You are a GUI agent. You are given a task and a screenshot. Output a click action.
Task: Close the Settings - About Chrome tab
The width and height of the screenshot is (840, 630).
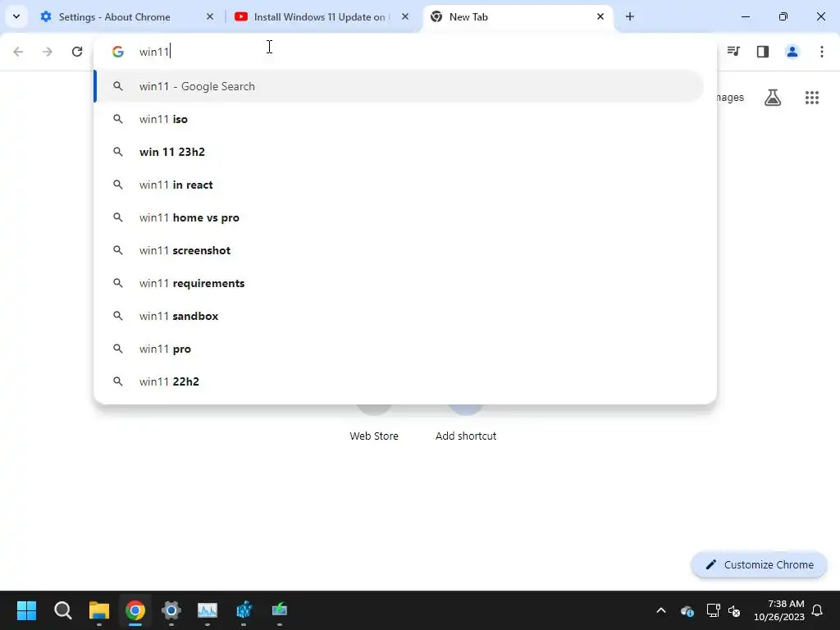click(210, 17)
